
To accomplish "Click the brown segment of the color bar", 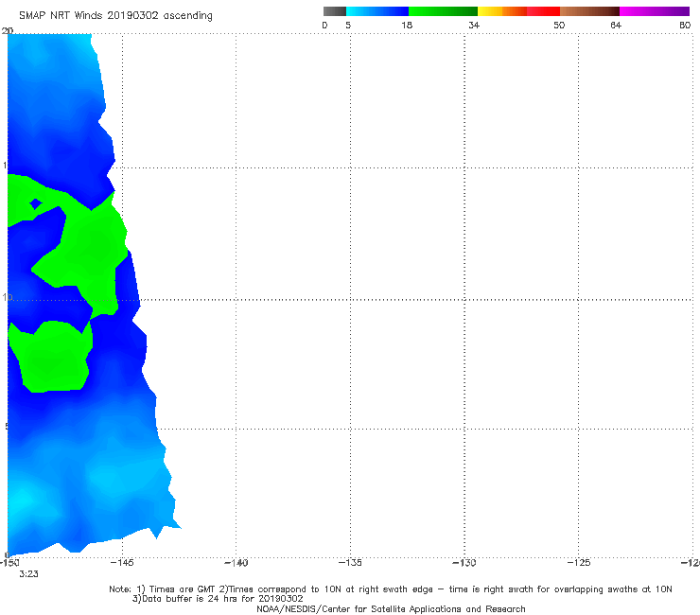I will coord(589,11).
